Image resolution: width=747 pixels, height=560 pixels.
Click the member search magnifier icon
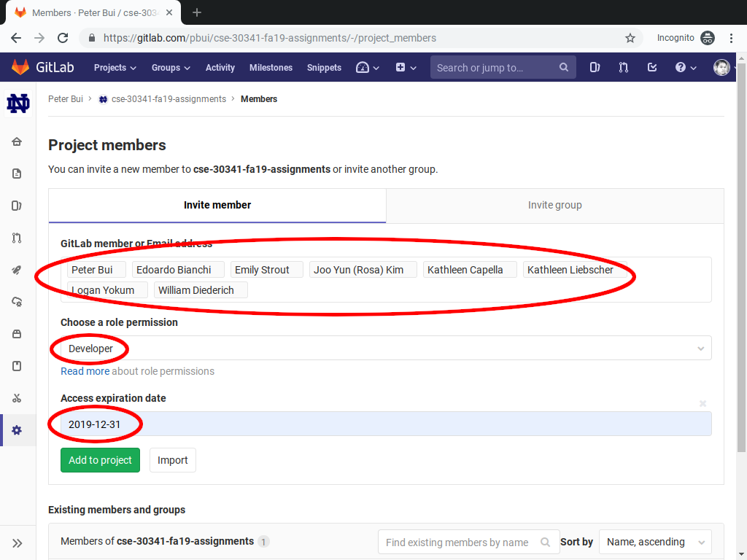pyautogui.click(x=545, y=542)
